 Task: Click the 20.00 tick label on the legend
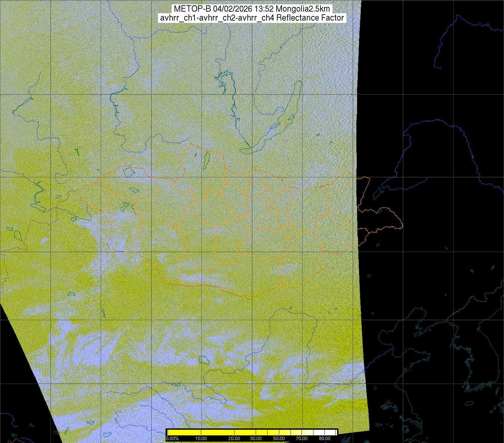pyautogui.click(x=235, y=438)
